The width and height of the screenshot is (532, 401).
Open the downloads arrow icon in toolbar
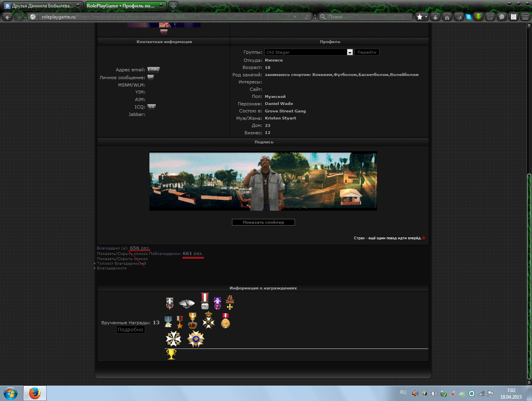coord(435,16)
